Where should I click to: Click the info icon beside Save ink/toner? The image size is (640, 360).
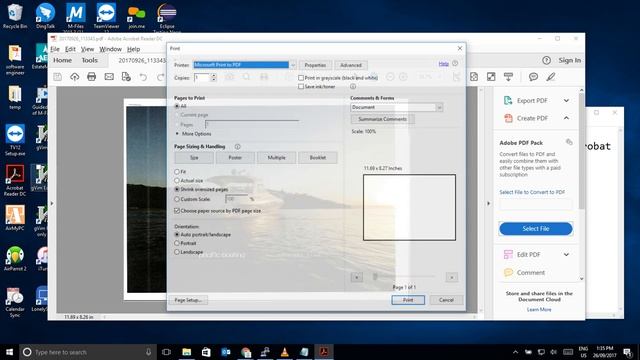[353, 87]
